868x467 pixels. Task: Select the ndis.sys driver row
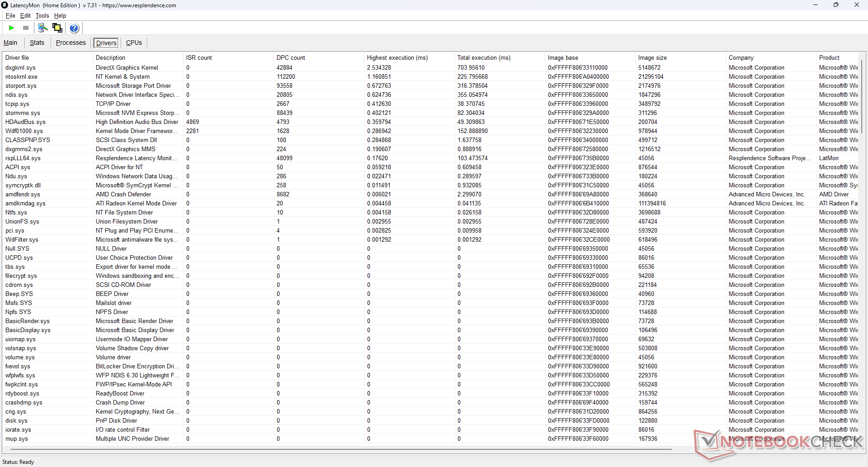(x=430, y=95)
